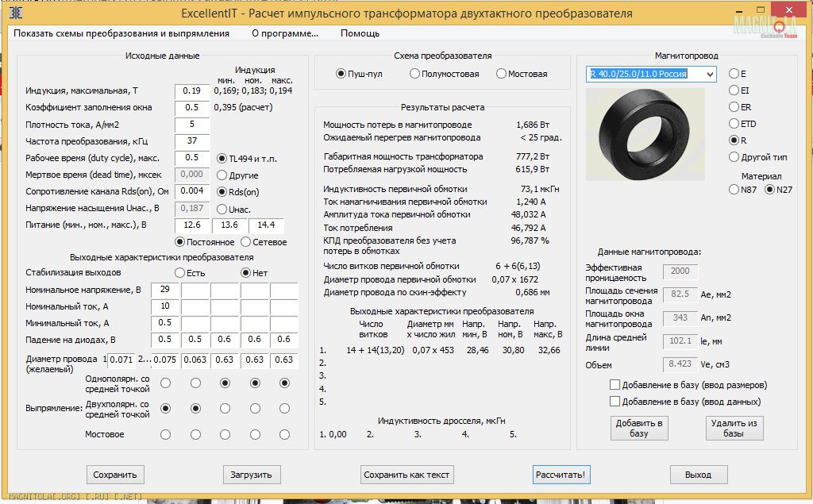Image resolution: width=813 pixels, height=504 pixels.
Task: Select the Мостовая converter scheme
Action: [x=502, y=74]
